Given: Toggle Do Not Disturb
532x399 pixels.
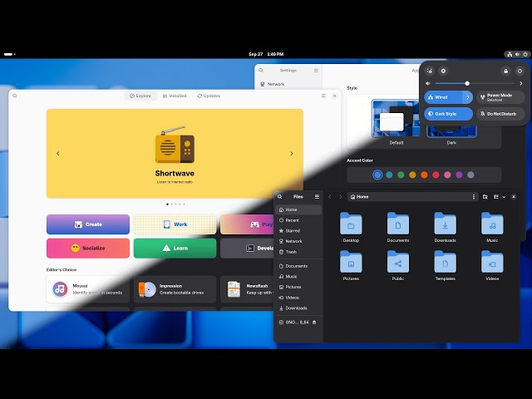Looking at the screenshot, I should (500, 114).
